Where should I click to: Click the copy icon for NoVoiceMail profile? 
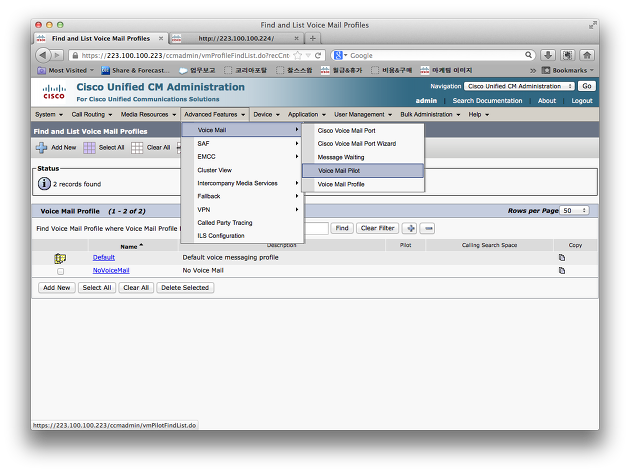[562, 270]
